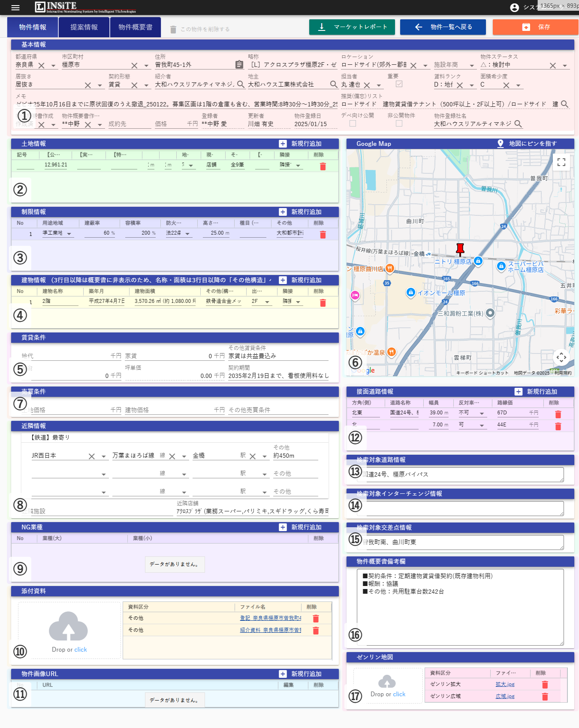579x728 pixels.
Task: Open the hamburger menu in top bar
Action: coord(15,8)
